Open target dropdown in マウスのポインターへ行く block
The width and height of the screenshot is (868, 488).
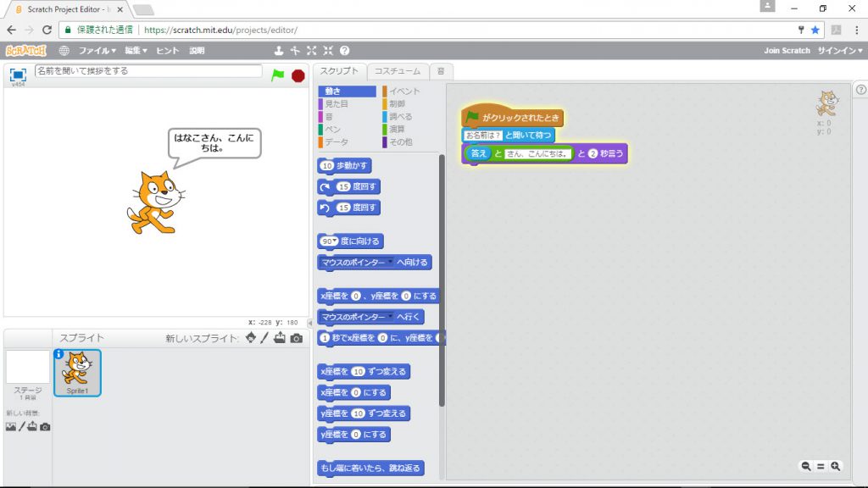[x=390, y=317]
